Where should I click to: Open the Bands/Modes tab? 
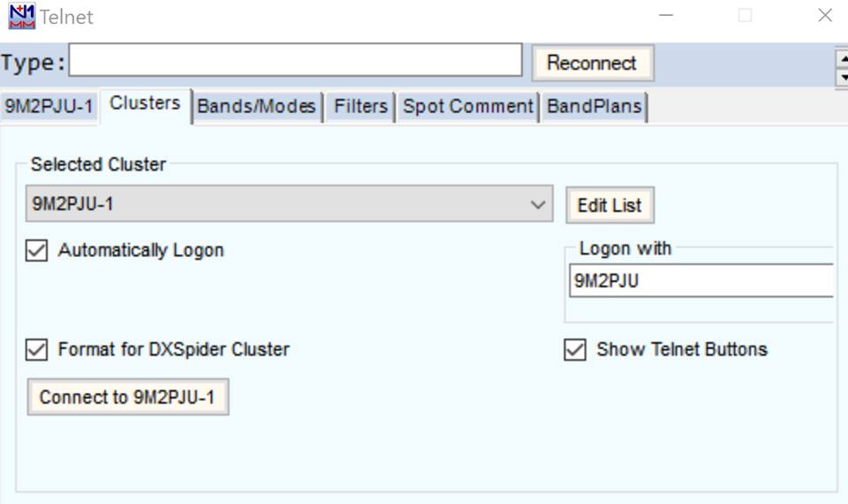tap(256, 107)
